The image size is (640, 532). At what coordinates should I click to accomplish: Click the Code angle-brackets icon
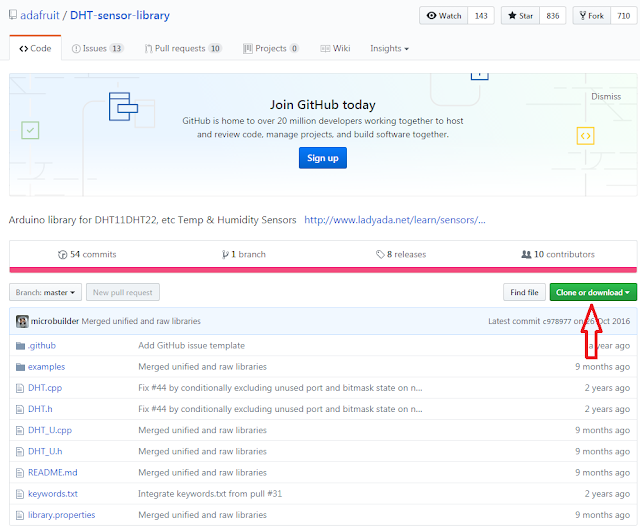pyautogui.click(x=24, y=49)
